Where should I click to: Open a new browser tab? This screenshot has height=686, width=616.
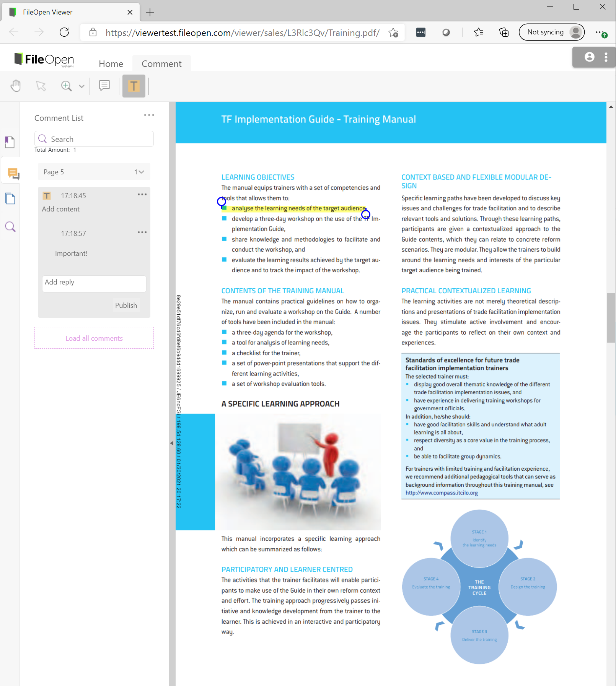(x=150, y=12)
